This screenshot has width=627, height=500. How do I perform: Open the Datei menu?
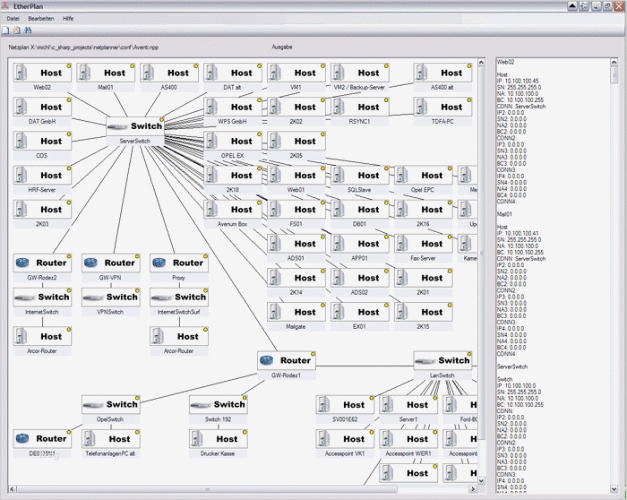[13, 19]
